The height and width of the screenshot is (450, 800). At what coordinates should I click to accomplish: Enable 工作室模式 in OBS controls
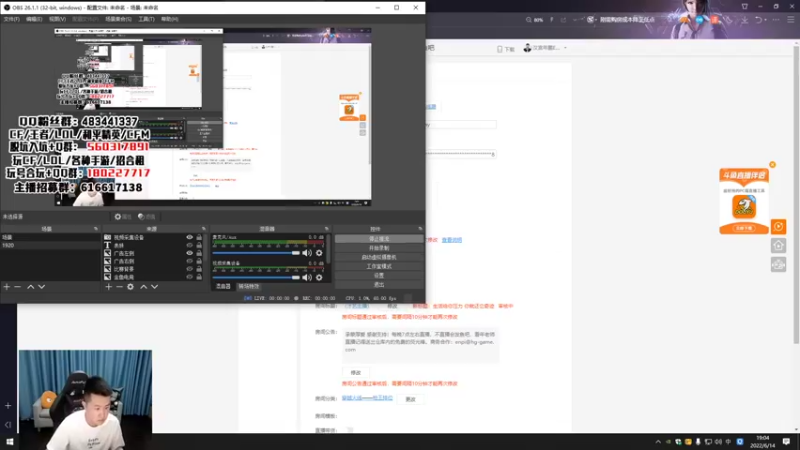[379, 266]
